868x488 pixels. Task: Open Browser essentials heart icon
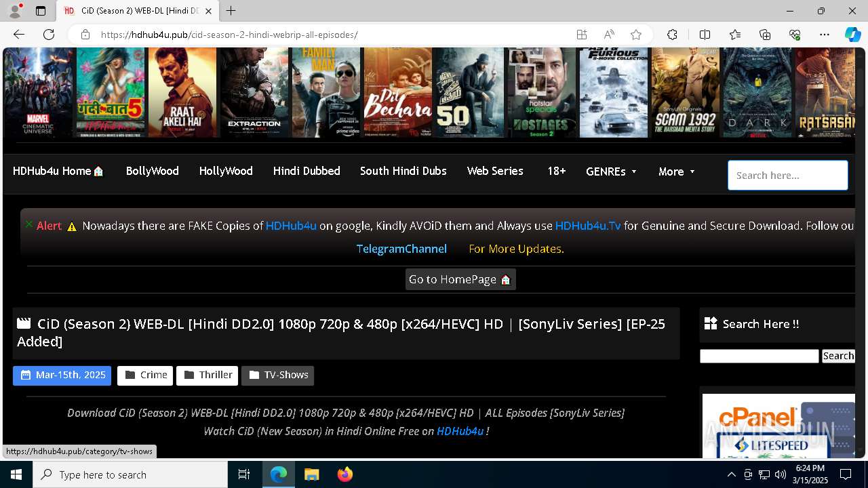click(x=795, y=35)
